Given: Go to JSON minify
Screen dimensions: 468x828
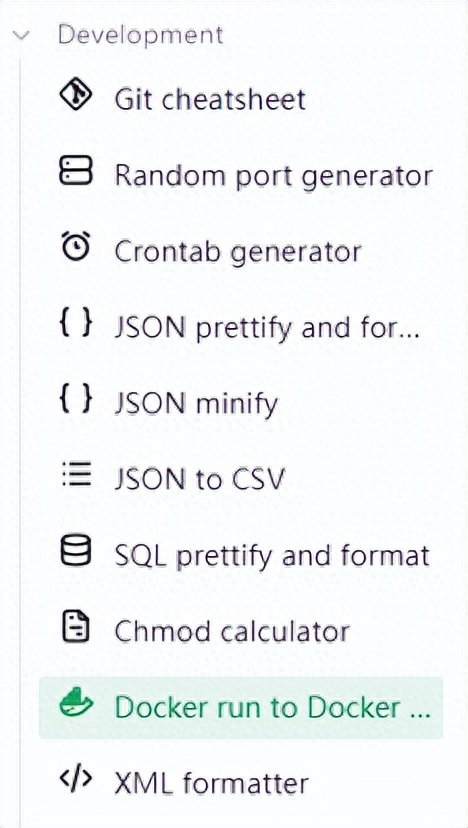Looking at the screenshot, I should (241, 403).
